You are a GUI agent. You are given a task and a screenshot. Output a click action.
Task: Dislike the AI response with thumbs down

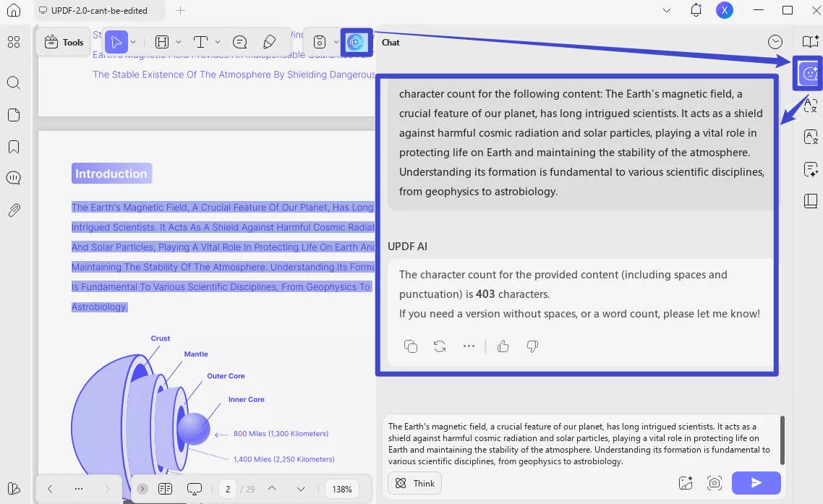532,346
